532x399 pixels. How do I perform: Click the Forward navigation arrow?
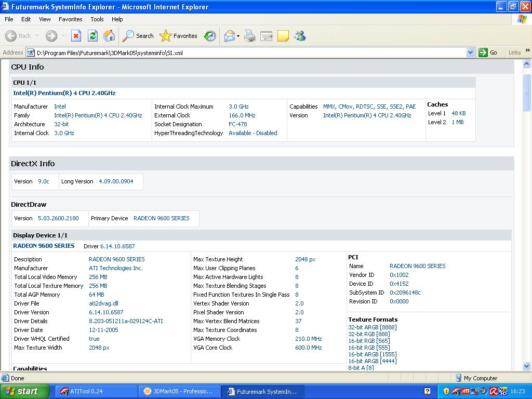[x=51, y=36]
